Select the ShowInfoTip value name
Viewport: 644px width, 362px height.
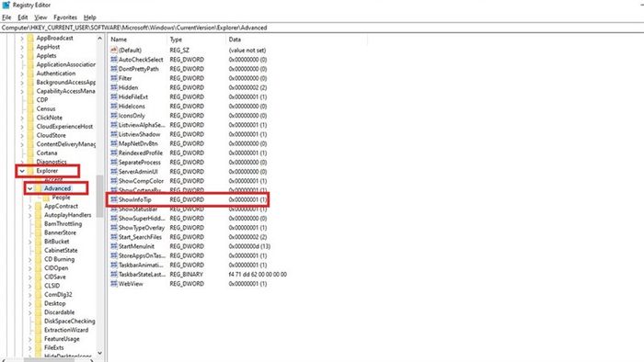(134, 199)
